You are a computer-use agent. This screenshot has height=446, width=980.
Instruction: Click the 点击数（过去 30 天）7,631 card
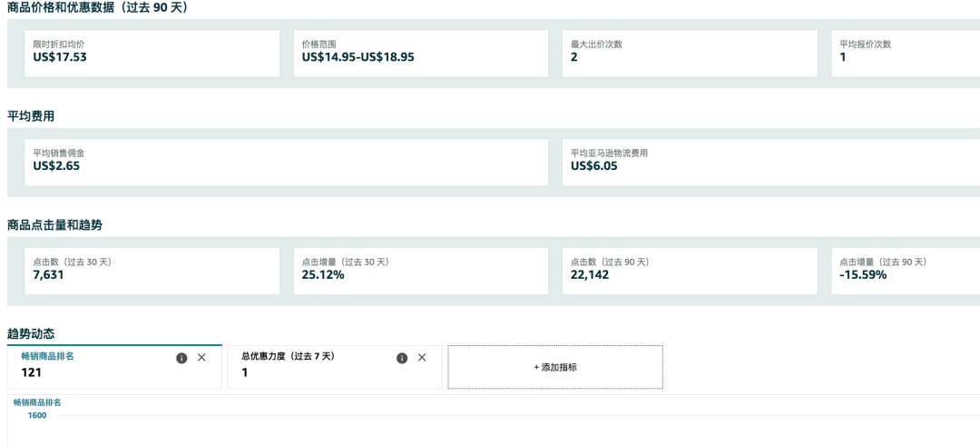[152, 271]
